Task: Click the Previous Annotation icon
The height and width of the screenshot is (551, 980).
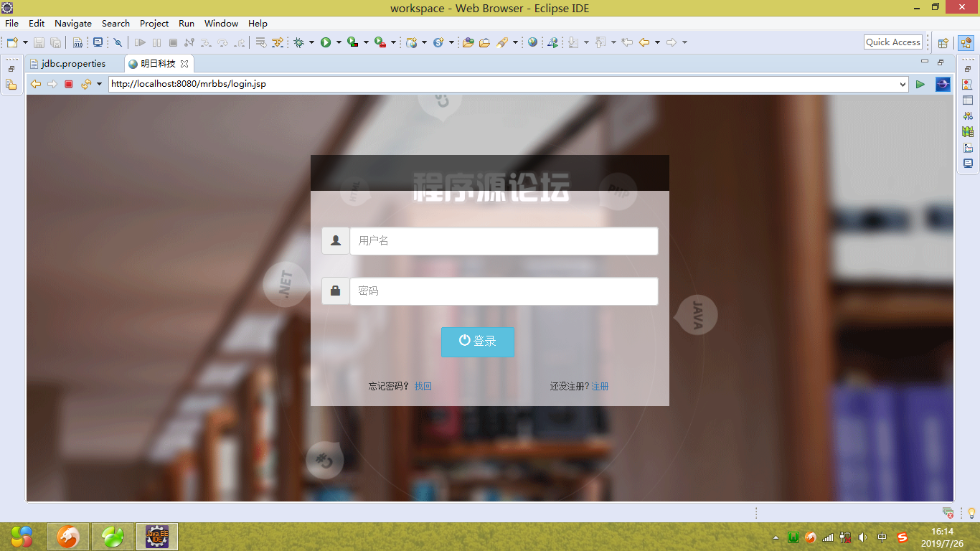Action: [x=600, y=42]
